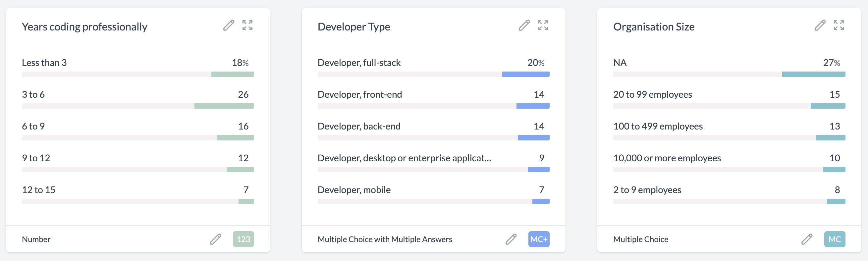
Task: Click pencil icon beside Multiple Choice type
Action: click(x=807, y=239)
